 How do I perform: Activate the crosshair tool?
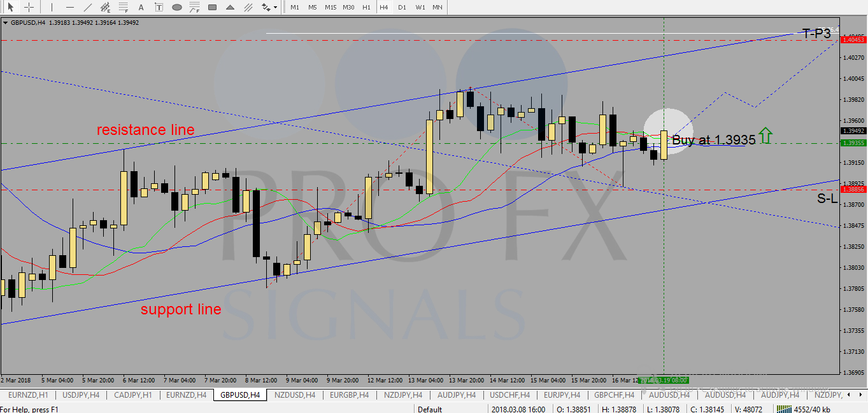(29, 7)
